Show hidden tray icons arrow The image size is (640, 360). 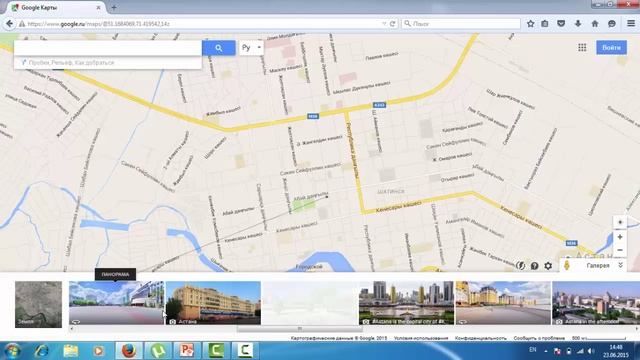(546, 351)
